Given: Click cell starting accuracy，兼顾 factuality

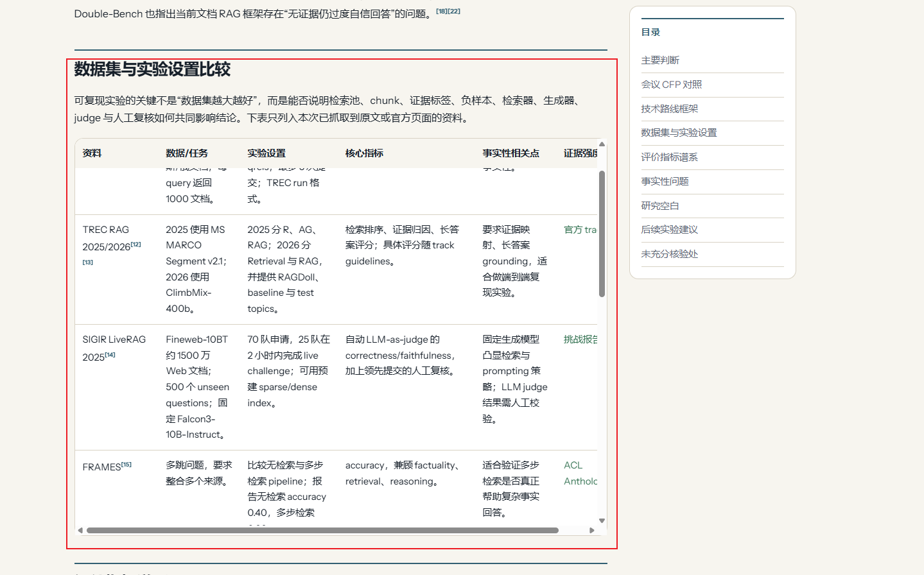Looking at the screenshot, I should coord(403,473).
